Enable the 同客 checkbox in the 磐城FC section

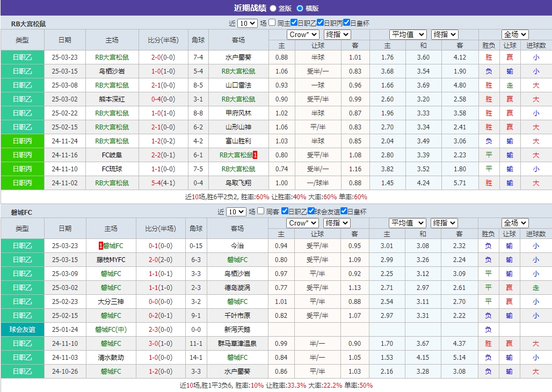262,210
